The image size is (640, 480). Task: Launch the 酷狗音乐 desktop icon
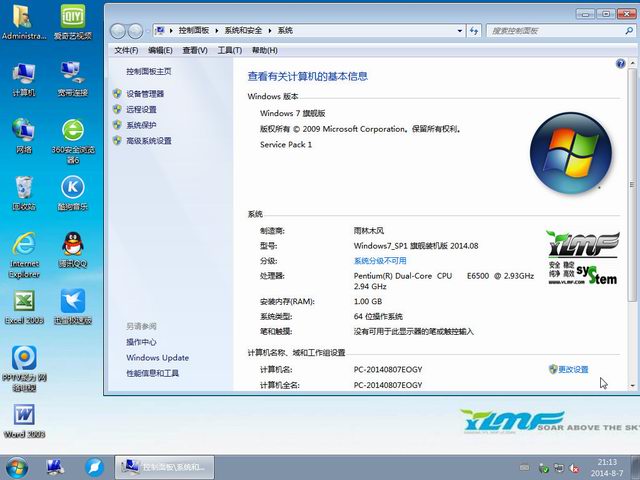coord(73,193)
